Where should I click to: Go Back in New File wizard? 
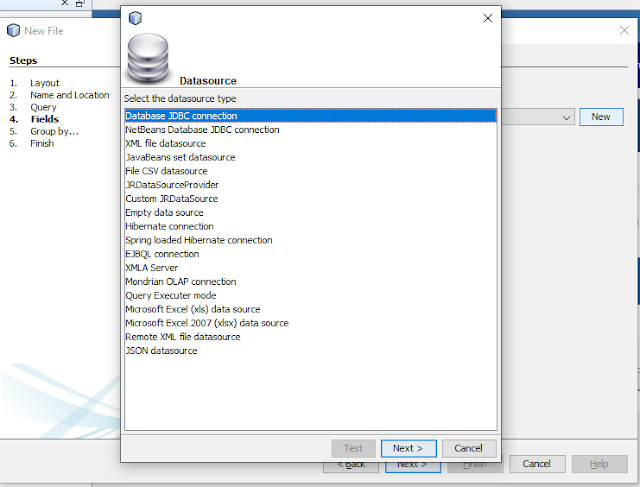351,466
